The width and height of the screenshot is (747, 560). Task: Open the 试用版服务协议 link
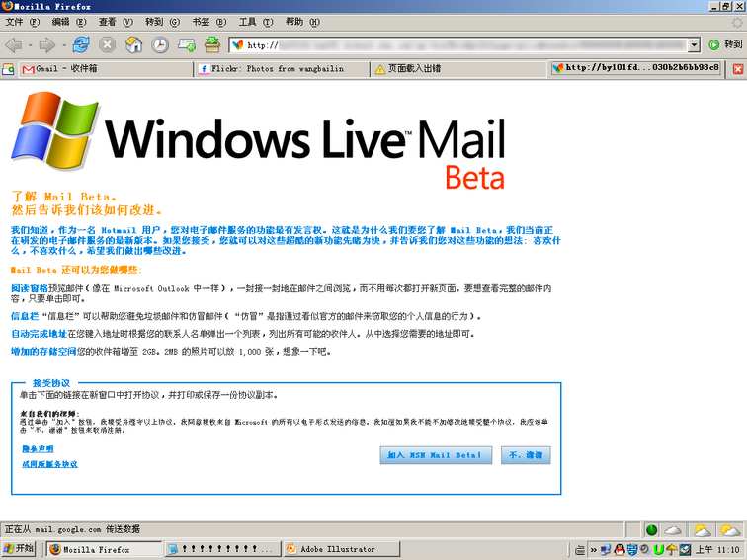coord(49,464)
